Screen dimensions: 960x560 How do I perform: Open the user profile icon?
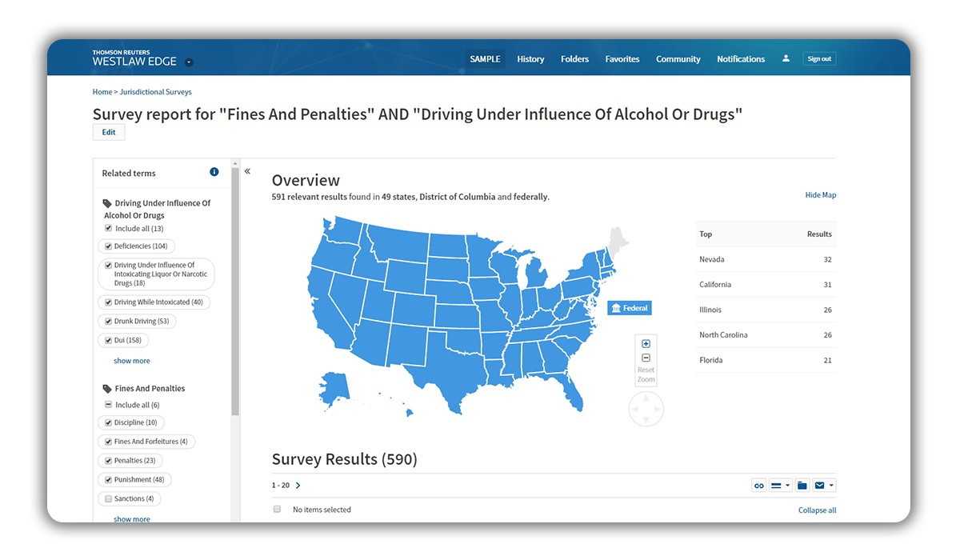tap(786, 58)
